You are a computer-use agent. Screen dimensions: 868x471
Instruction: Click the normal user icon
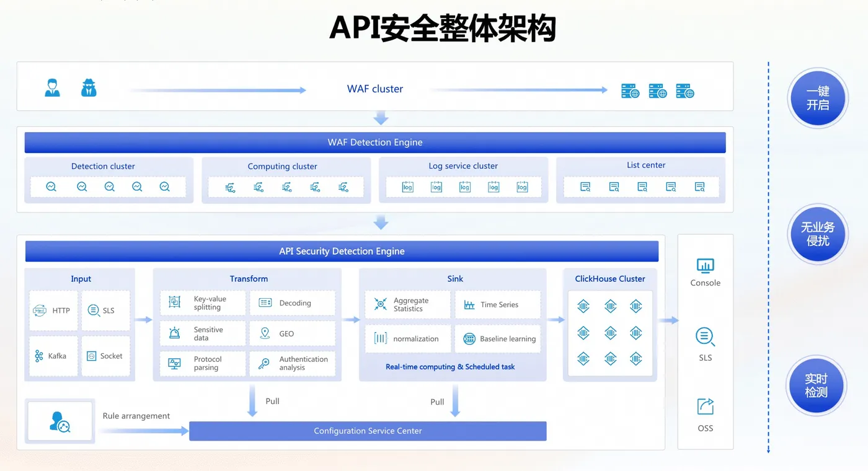point(53,87)
